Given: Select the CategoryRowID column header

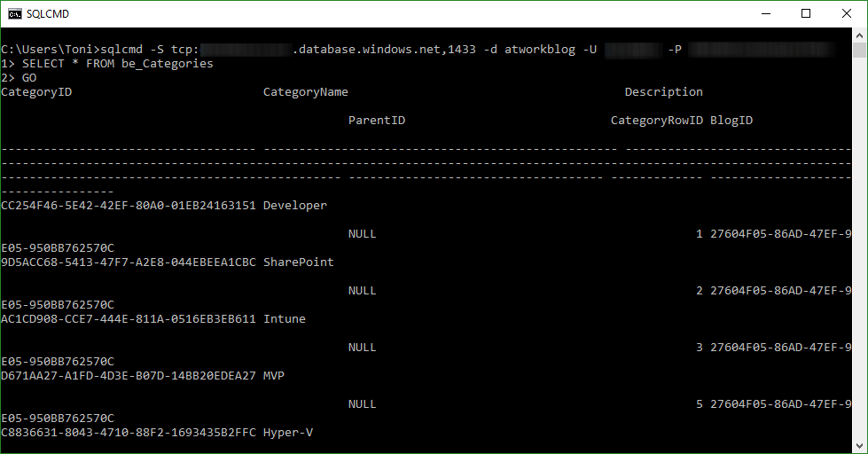Looking at the screenshot, I should tap(657, 121).
